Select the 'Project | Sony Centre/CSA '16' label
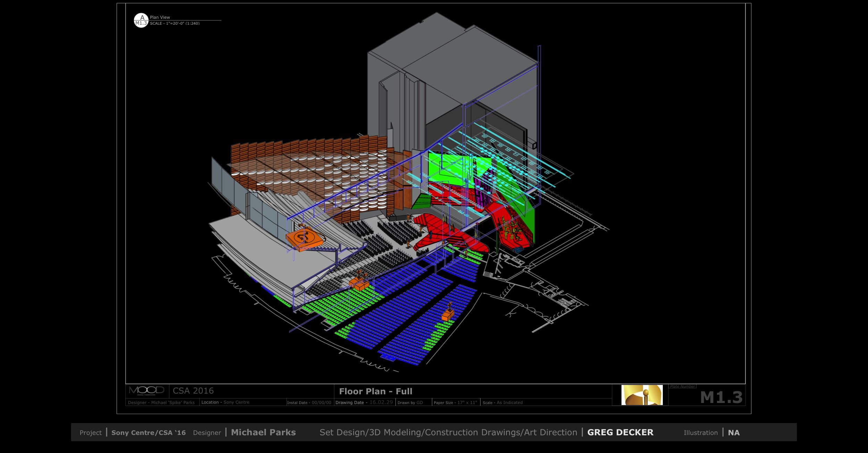Image resolution: width=868 pixels, height=453 pixels. tap(132, 433)
